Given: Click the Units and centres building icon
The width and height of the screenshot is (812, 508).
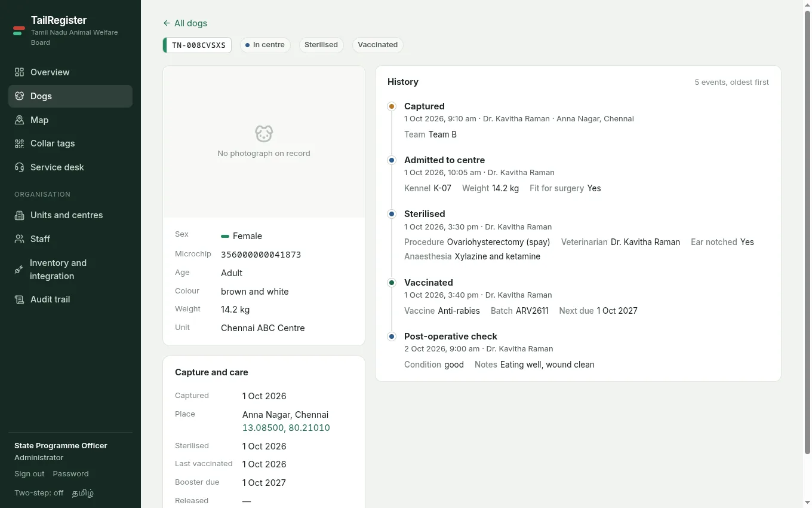Looking at the screenshot, I should (19, 215).
